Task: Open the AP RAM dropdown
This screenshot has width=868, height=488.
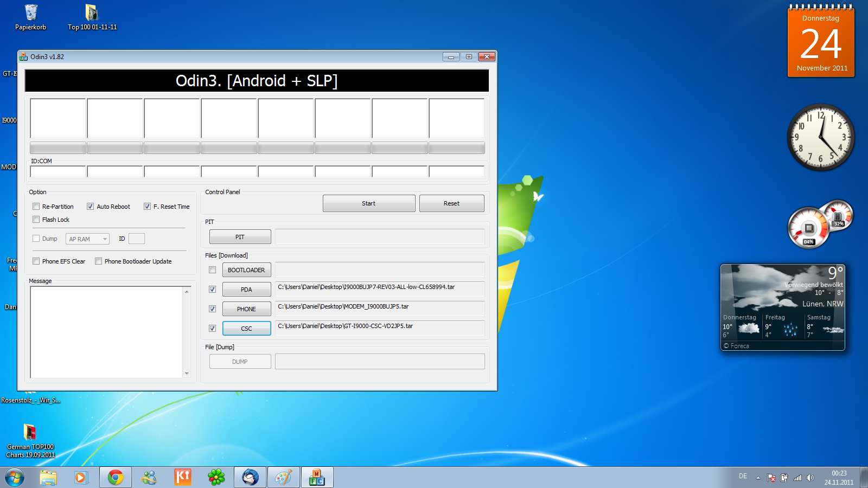Action: (88, 239)
